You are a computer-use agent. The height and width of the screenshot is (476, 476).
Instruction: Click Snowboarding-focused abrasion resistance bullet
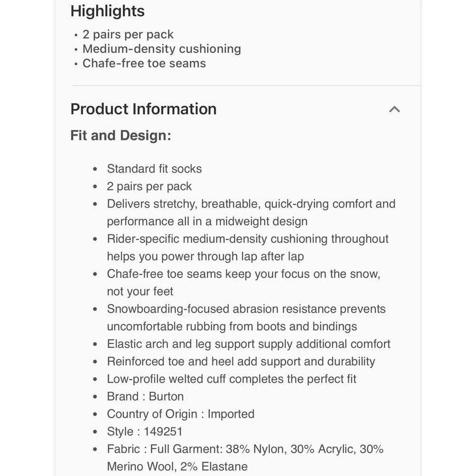(x=246, y=317)
